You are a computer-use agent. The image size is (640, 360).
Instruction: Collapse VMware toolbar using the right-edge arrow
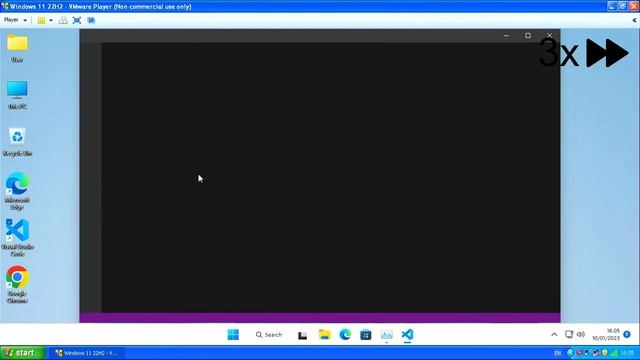[634, 20]
